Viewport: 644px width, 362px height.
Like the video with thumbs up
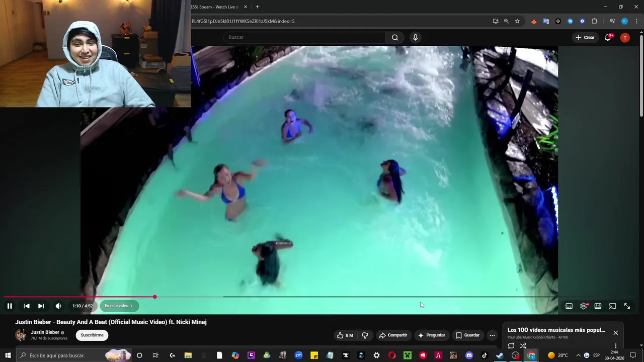345,335
